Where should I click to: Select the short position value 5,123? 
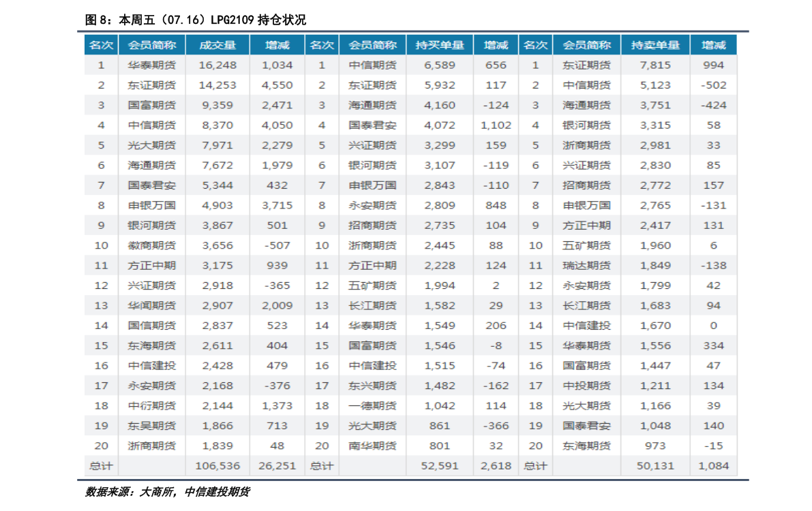click(655, 85)
